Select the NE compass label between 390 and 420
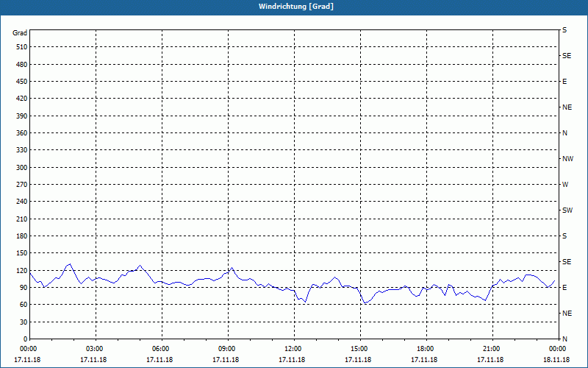 coord(567,107)
